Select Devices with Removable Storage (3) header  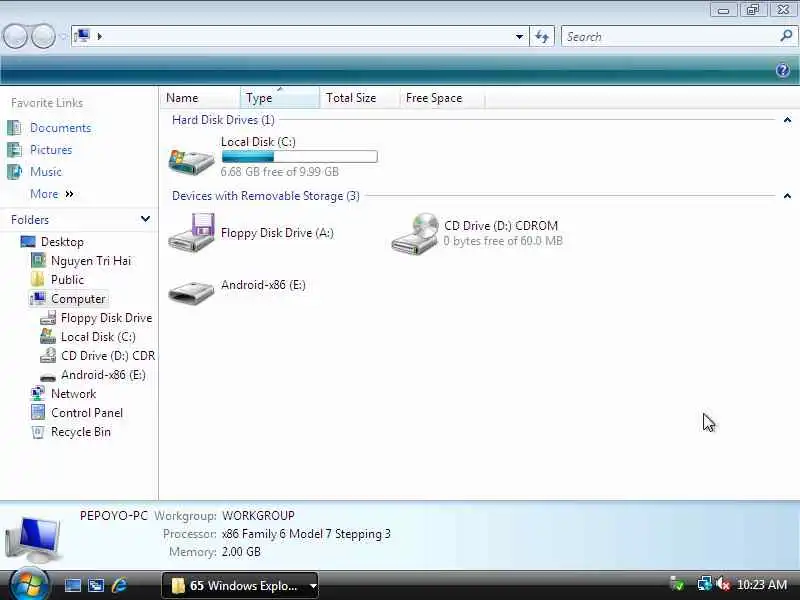tap(266, 196)
